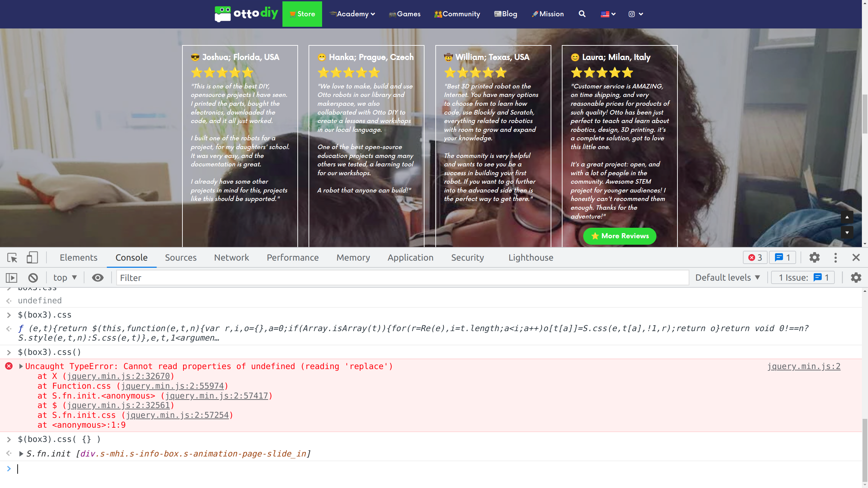Open jquery.min.js:2 source link

pyautogui.click(x=804, y=366)
